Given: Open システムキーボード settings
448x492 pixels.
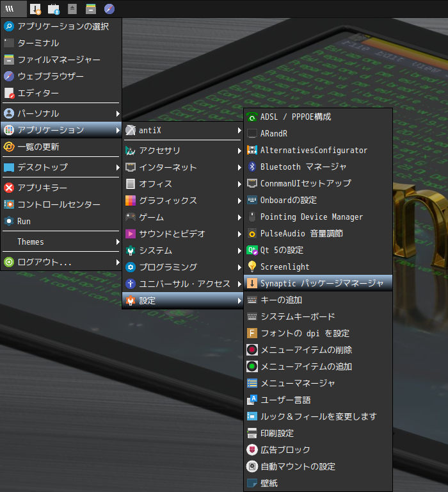Looking at the screenshot, I should pos(318,316).
